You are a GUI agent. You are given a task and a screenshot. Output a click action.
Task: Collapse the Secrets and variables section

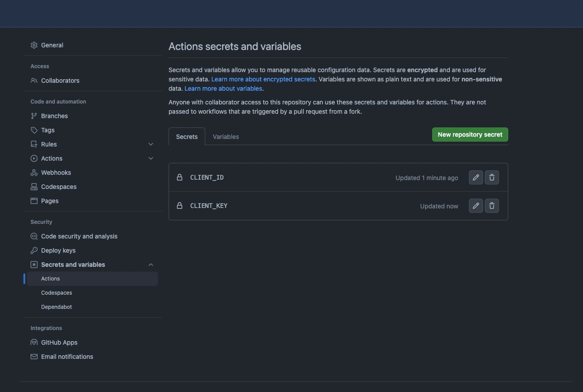151,265
